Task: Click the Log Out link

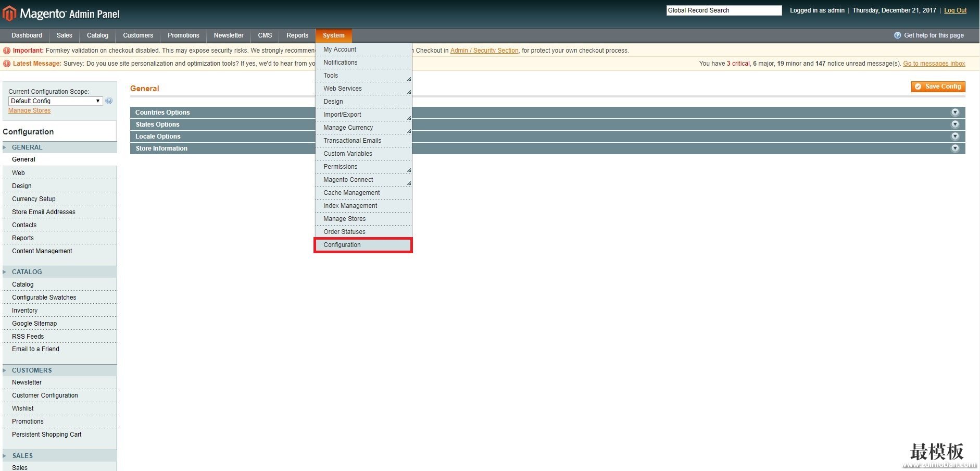Action: pos(955,10)
